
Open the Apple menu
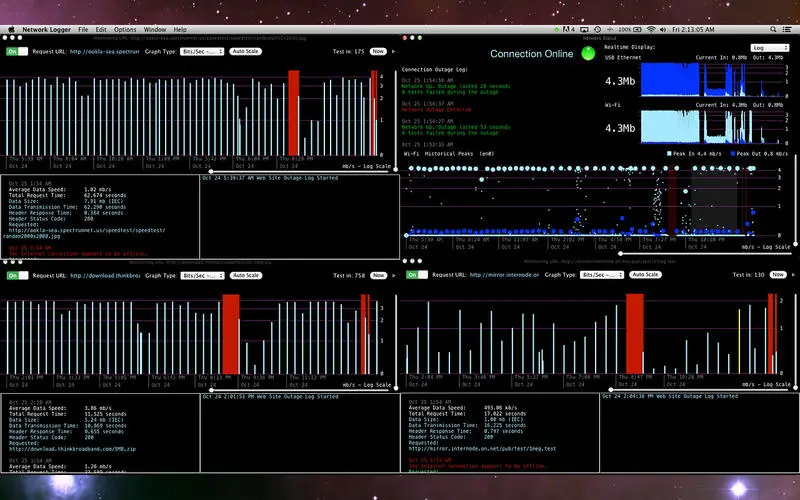[11, 30]
